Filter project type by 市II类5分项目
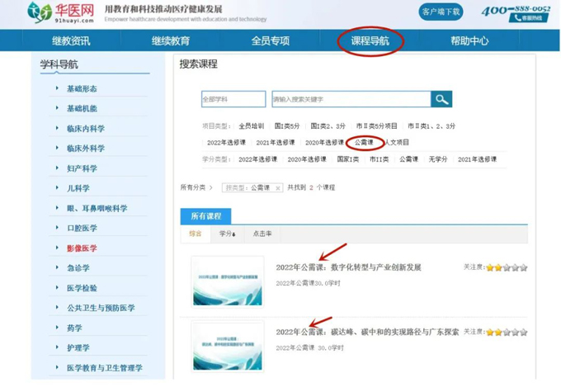This screenshot has width=561, height=392. pos(377,126)
